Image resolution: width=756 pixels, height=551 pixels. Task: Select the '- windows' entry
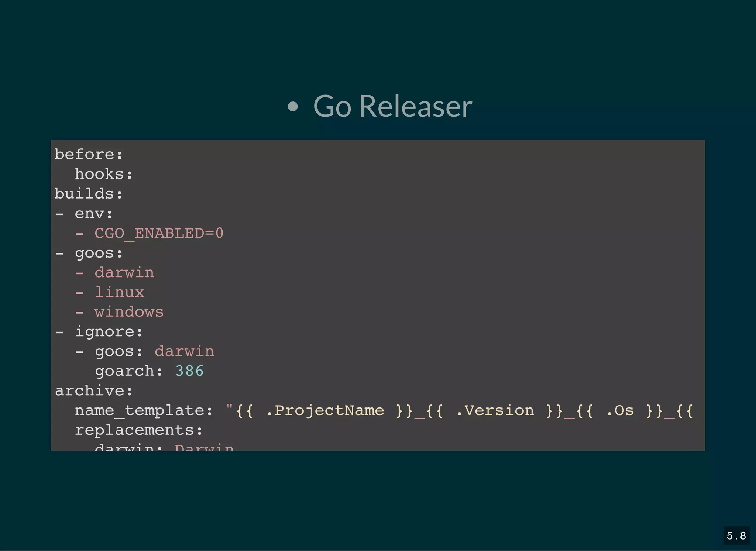coord(119,312)
